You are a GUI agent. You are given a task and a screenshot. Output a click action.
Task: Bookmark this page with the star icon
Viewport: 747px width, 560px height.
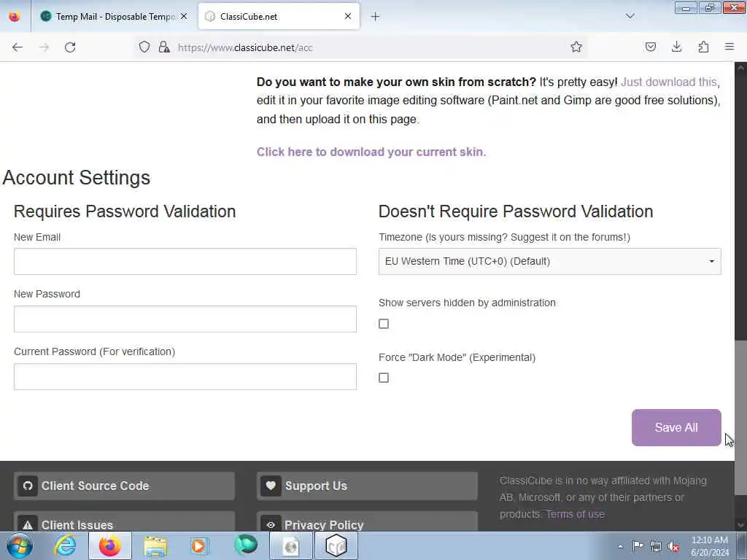[x=576, y=47]
